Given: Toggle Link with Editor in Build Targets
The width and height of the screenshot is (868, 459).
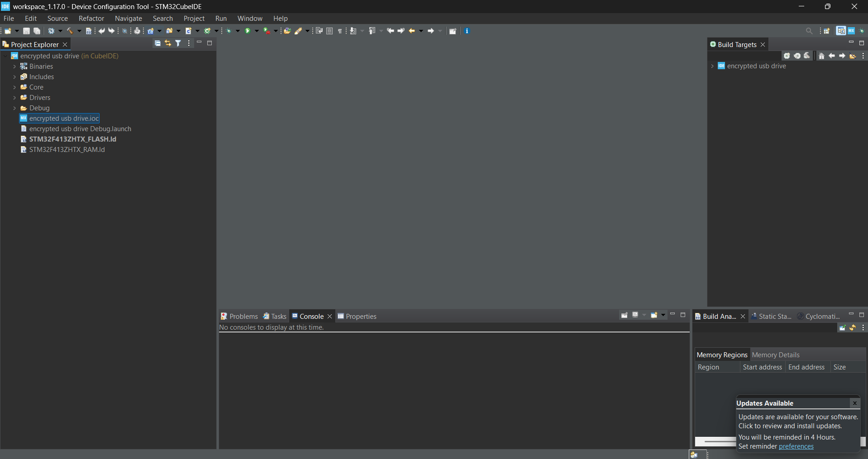Looking at the screenshot, I should click(853, 56).
